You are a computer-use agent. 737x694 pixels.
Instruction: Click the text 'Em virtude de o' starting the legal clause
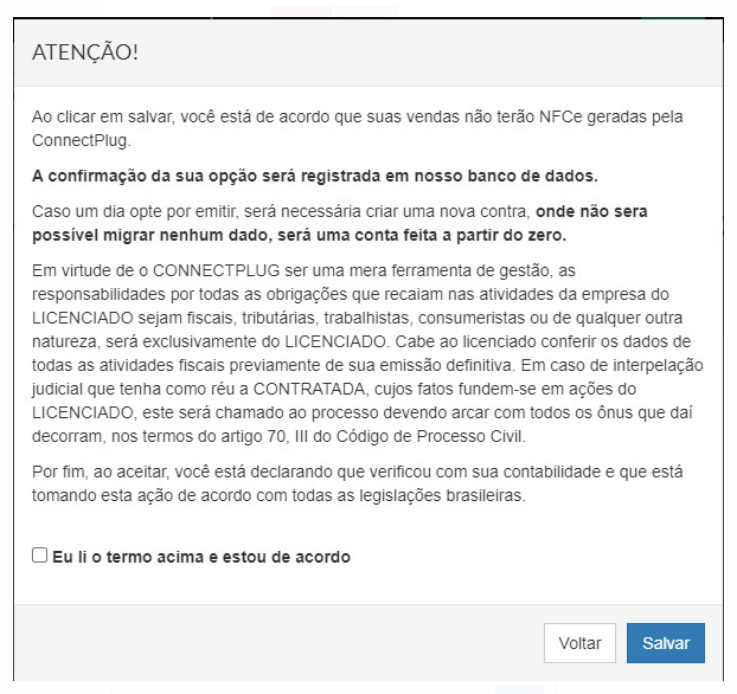click(x=90, y=271)
